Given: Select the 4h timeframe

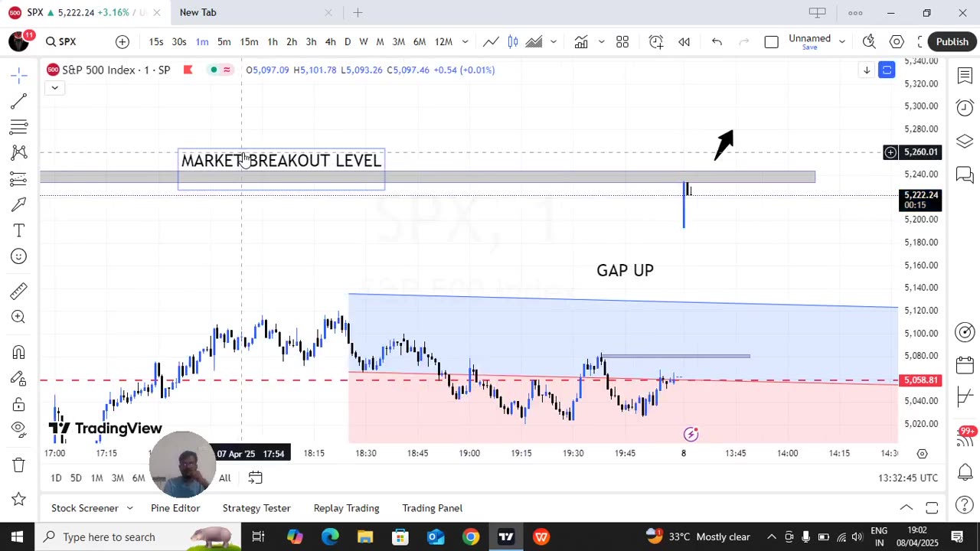Looking at the screenshot, I should [x=330, y=42].
